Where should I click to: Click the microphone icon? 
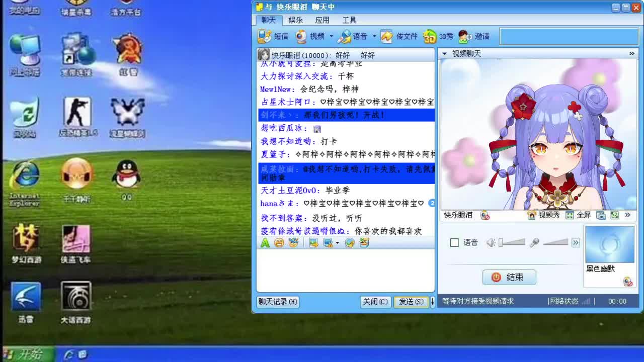(x=534, y=243)
